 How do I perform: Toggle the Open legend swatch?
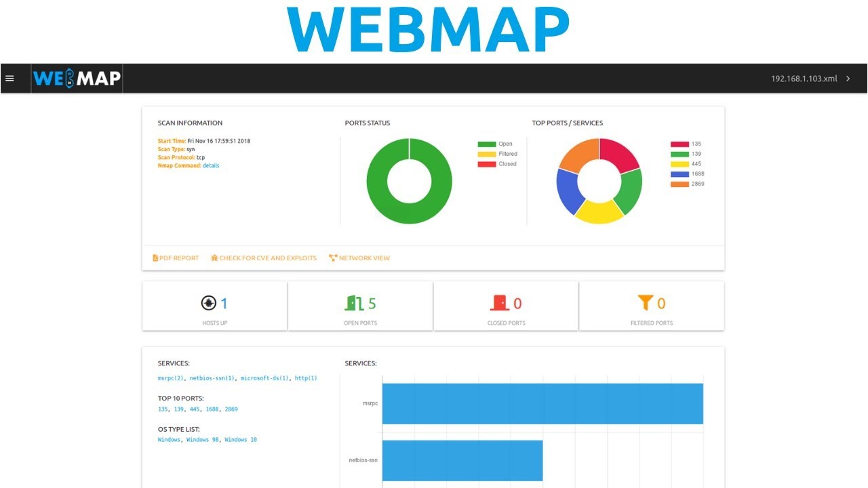point(487,144)
